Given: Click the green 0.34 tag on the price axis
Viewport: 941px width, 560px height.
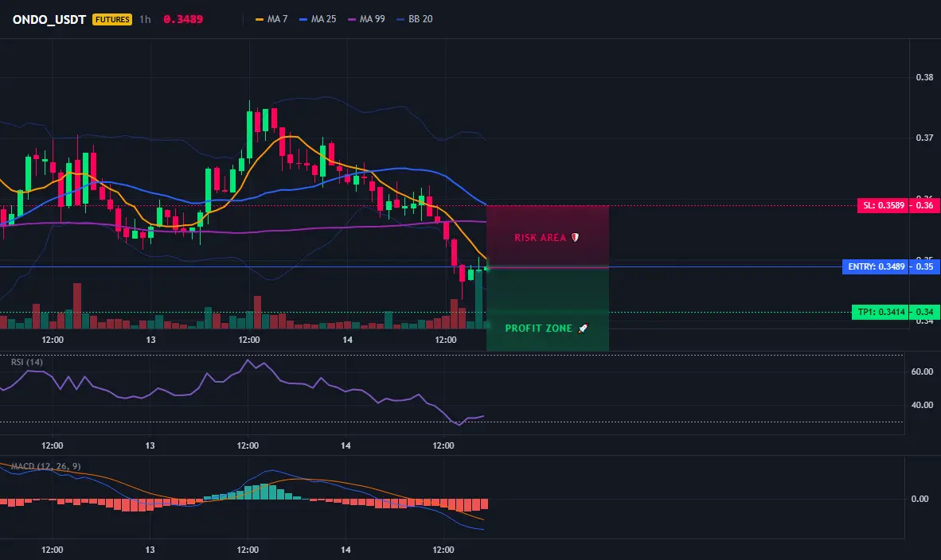Looking at the screenshot, I should [924, 312].
